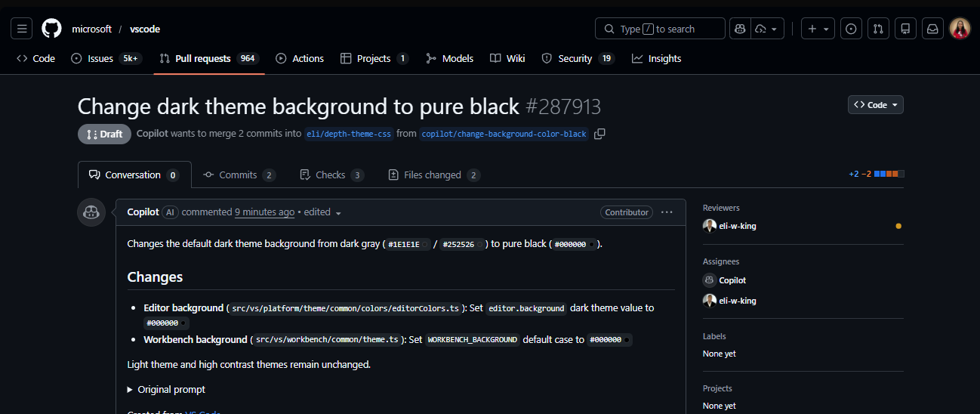This screenshot has height=414, width=980.
Task: Click the eli-w-king reviewer name
Action: click(x=737, y=226)
